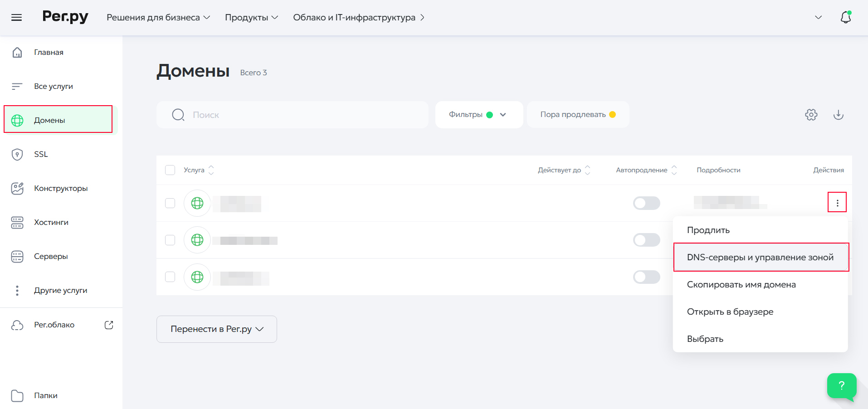Click into the Поиск search field
Screen dimensions: 868x409
pos(299,115)
